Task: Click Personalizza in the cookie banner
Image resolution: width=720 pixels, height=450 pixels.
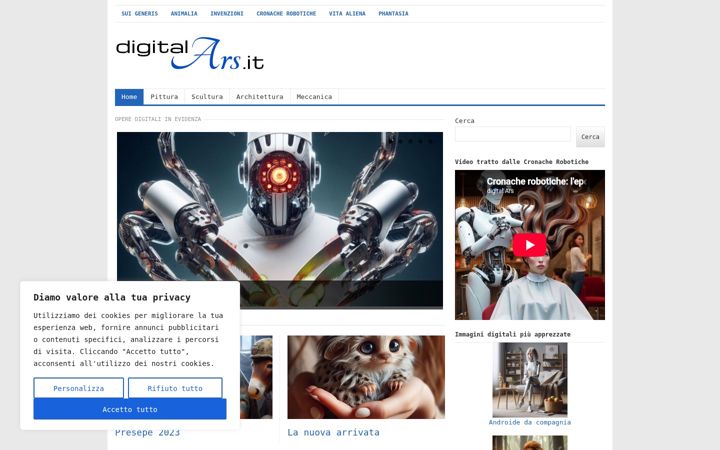Action: (79, 388)
